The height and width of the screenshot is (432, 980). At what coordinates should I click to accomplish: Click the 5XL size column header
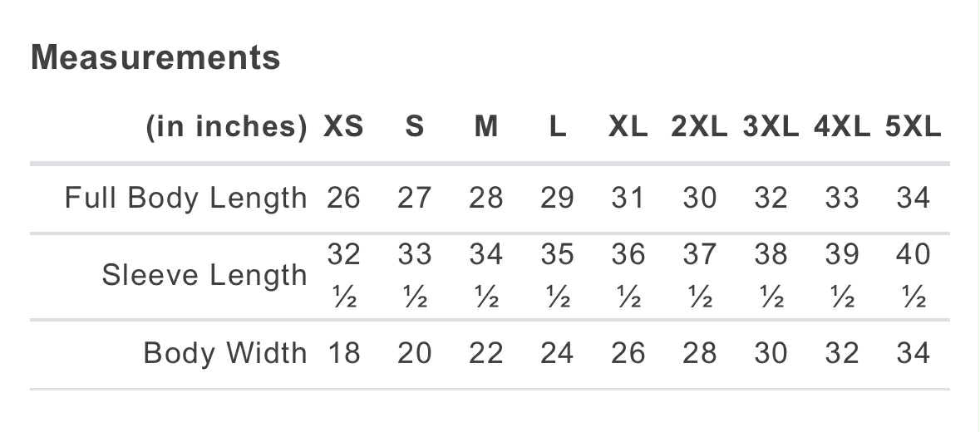coord(913,127)
